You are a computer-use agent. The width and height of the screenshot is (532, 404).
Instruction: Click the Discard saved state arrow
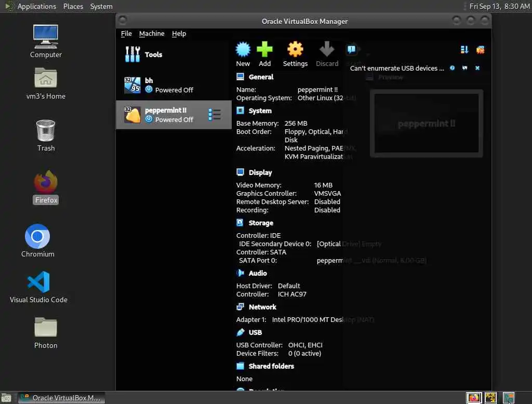[327, 49]
